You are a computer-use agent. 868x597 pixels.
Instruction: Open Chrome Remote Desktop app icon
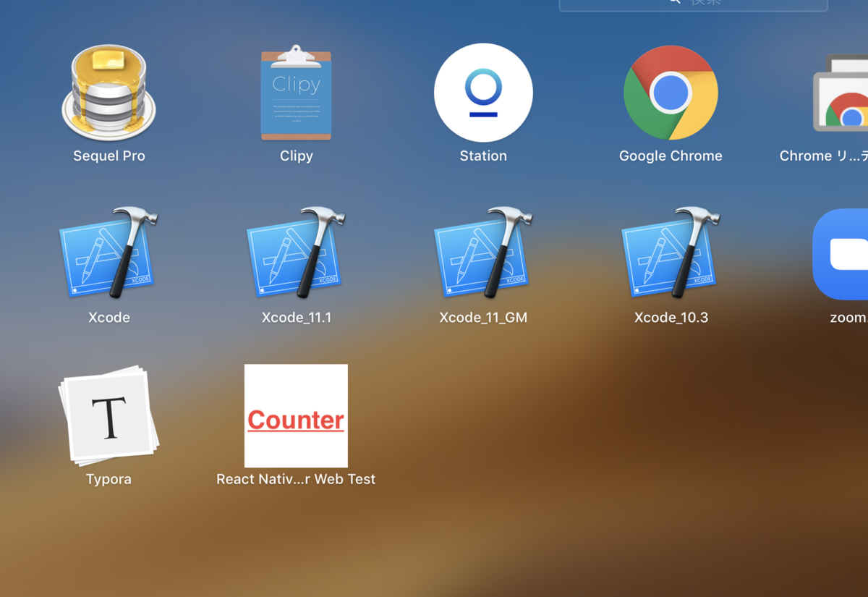[x=841, y=93]
